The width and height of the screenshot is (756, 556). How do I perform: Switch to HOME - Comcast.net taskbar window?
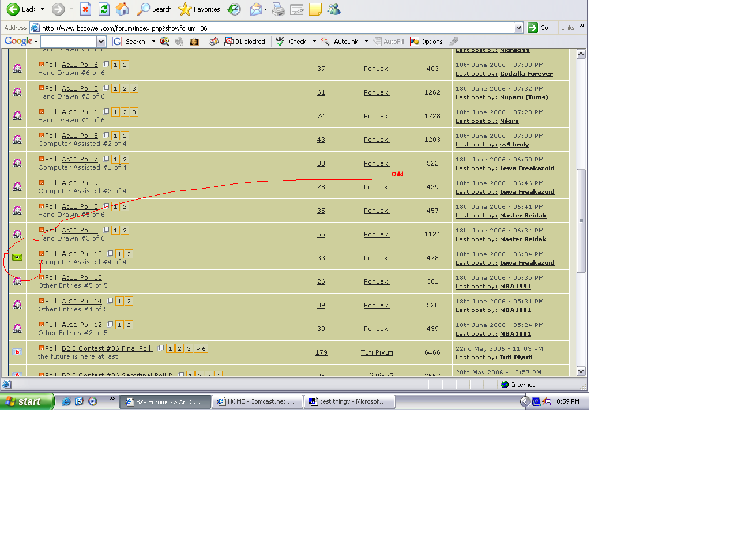[x=257, y=401]
